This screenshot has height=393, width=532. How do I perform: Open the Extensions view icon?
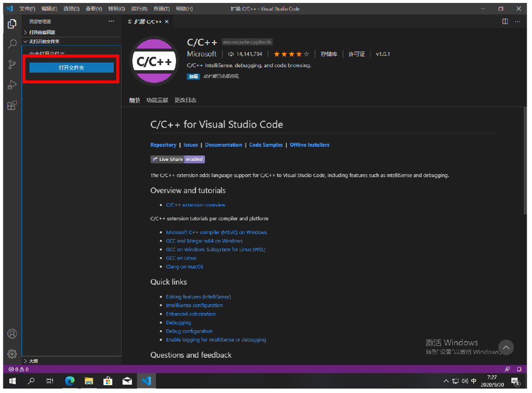12,105
